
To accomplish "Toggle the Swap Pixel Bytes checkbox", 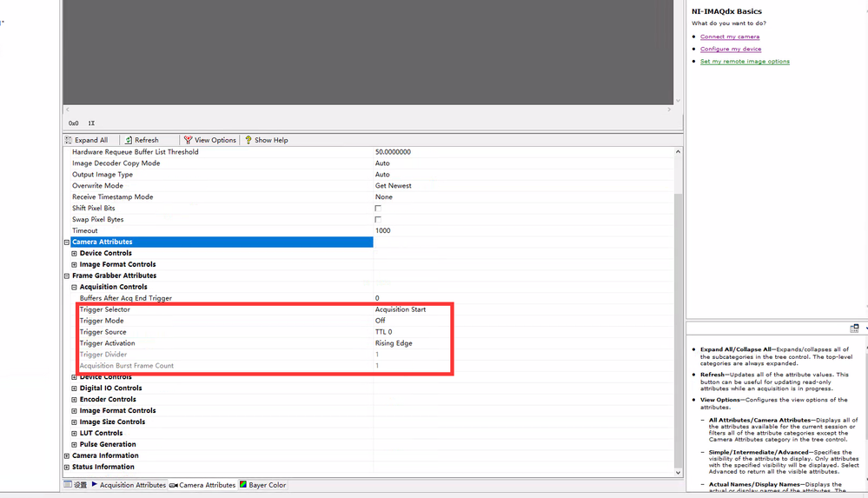I will pyautogui.click(x=378, y=219).
